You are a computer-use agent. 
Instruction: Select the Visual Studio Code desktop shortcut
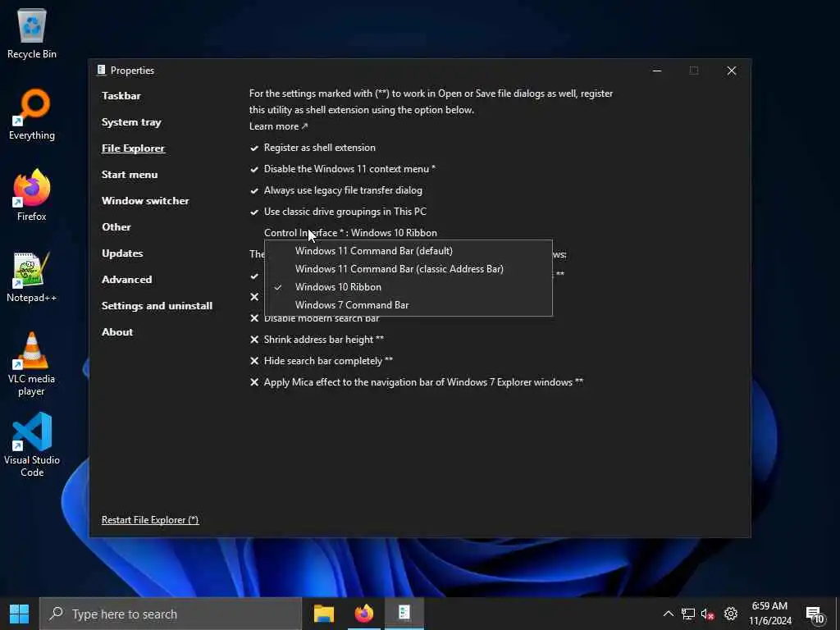point(32,445)
